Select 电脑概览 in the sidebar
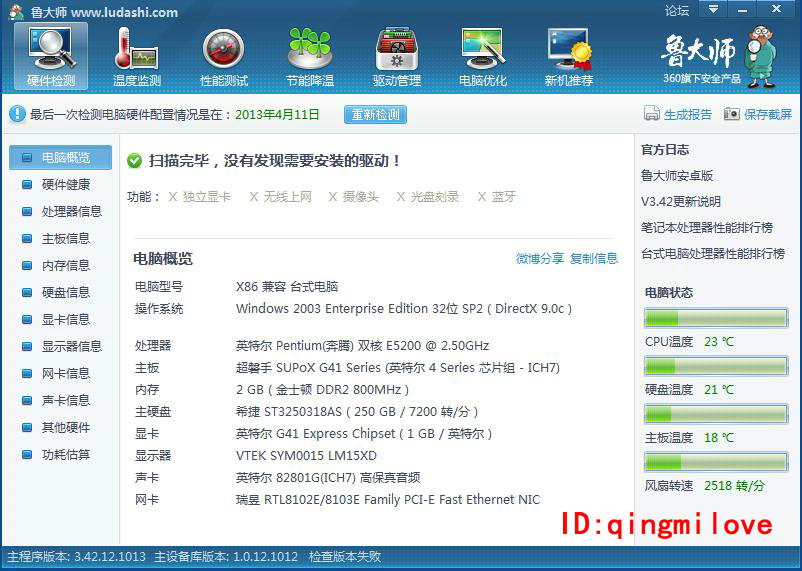This screenshot has width=802, height=571. click(60, 158)
